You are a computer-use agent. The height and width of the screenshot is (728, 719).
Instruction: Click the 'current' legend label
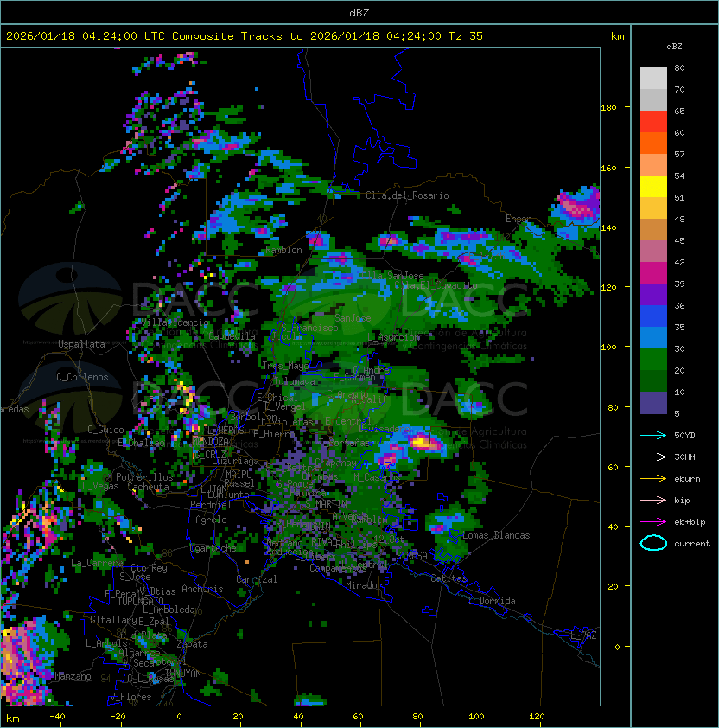692,543
